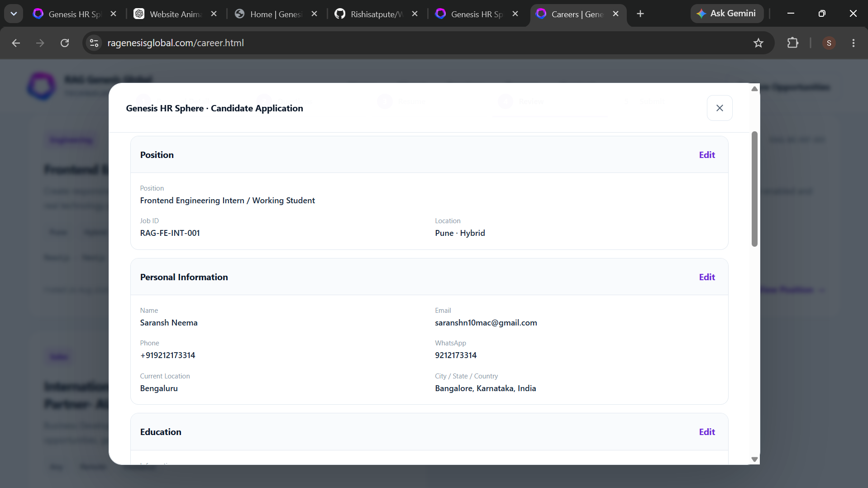Click the WhatsApp number 9212173314

[456, 355]
